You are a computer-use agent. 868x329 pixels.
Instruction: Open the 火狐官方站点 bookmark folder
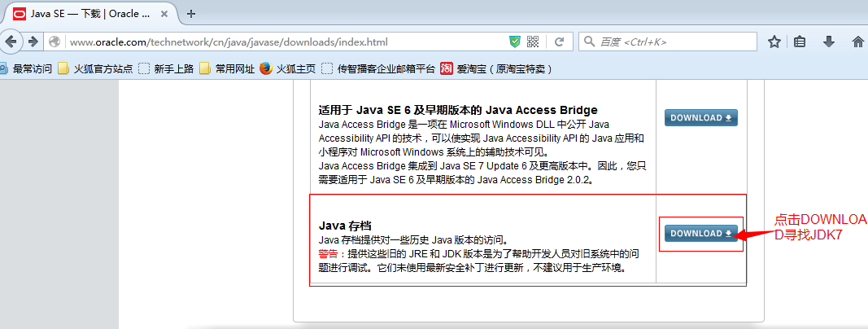(95, 69)
